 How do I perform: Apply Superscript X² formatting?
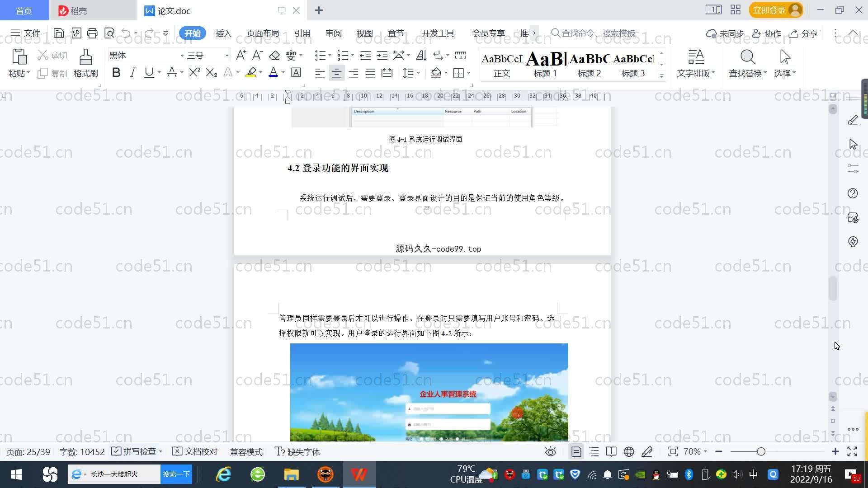(194, 72)
